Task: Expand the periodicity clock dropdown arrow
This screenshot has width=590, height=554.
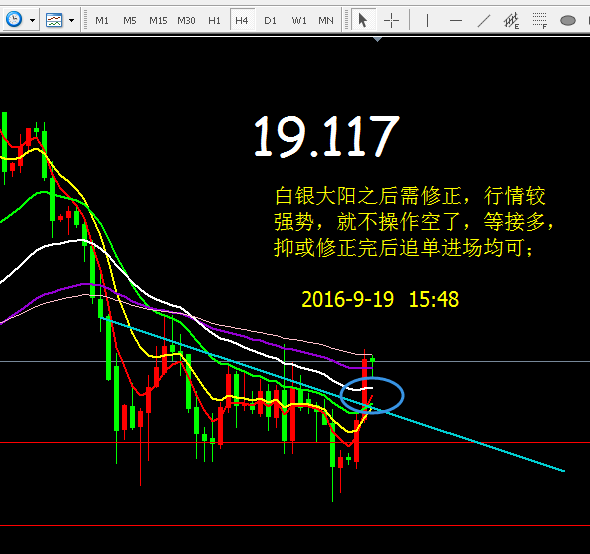Action: [33, 20]
